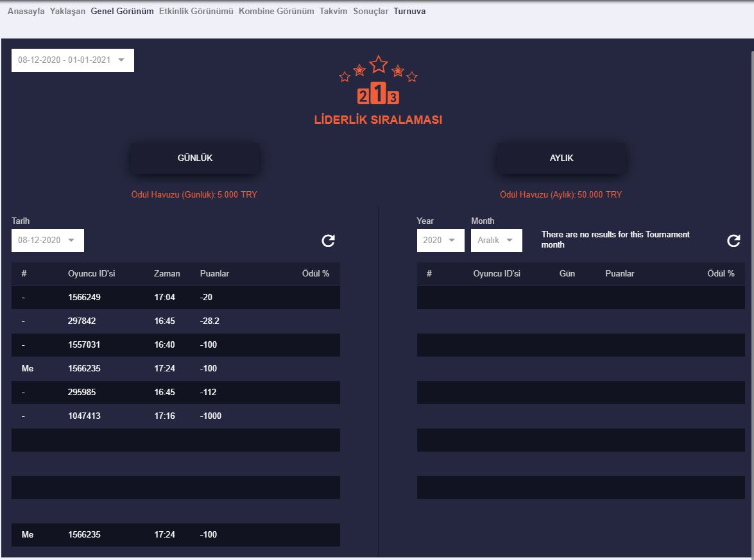This screenshot has width=754, height=560.
Task: Refresh the monthly leaderboard table
Action: tap(733, 241)
